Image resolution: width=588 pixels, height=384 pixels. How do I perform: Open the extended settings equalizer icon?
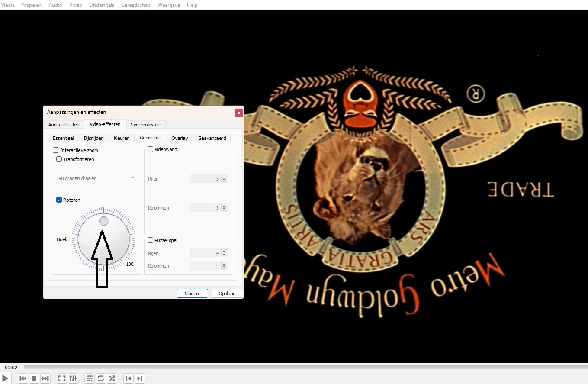point(73,378)
